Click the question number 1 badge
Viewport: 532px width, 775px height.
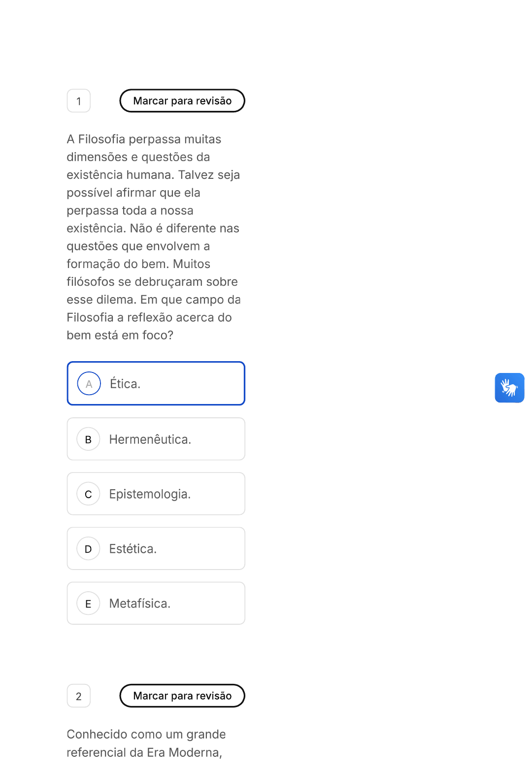[79, 101]
